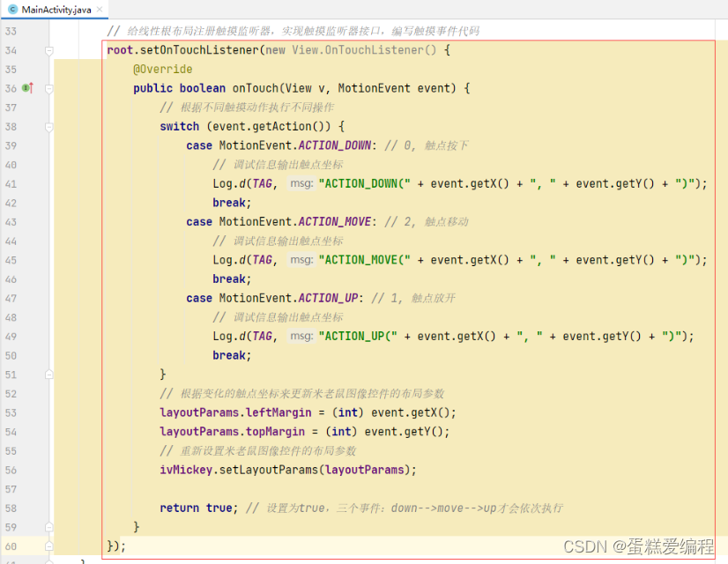Collapse the onTouch method at line 36
The image size is (728, 564).
(49, 88)
